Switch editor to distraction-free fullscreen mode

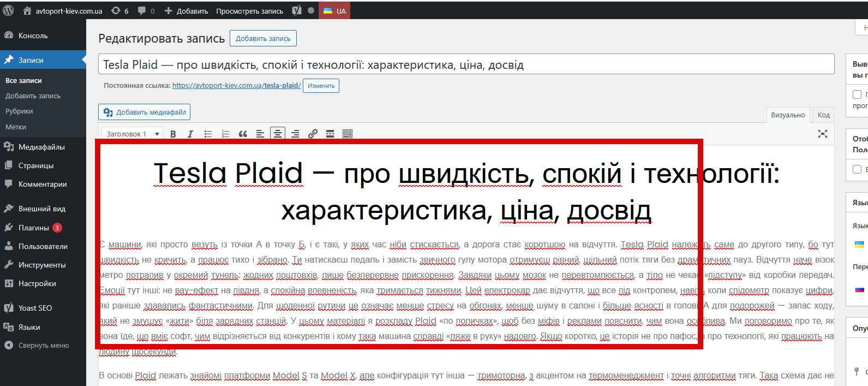pos(823,134)
